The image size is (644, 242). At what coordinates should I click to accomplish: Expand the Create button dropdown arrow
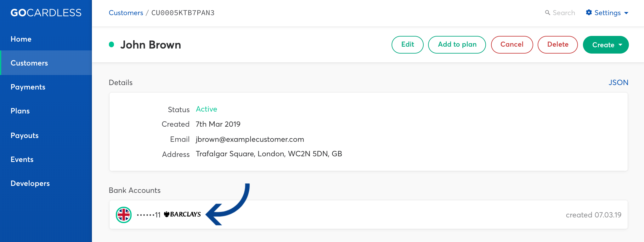coord(620,45)
